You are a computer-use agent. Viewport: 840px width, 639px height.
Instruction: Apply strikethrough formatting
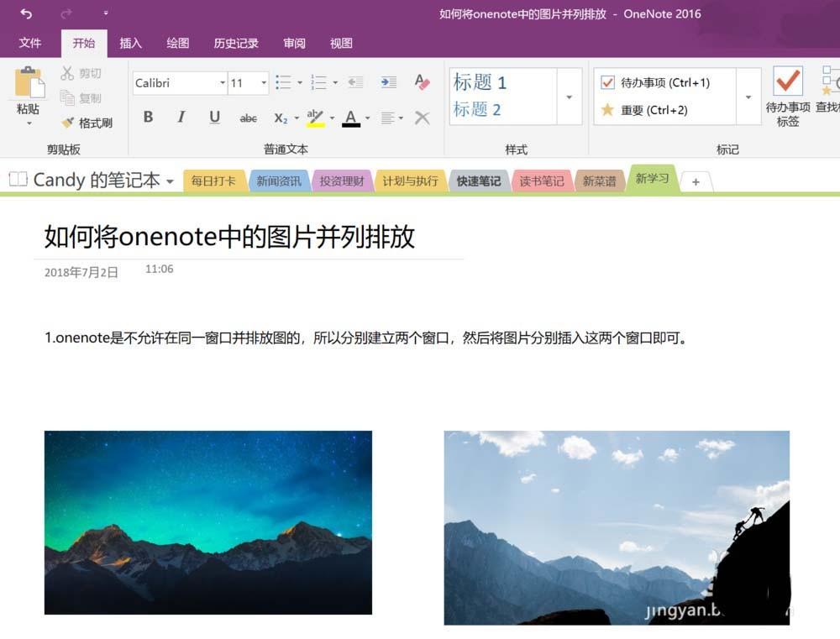coord(248,118)
